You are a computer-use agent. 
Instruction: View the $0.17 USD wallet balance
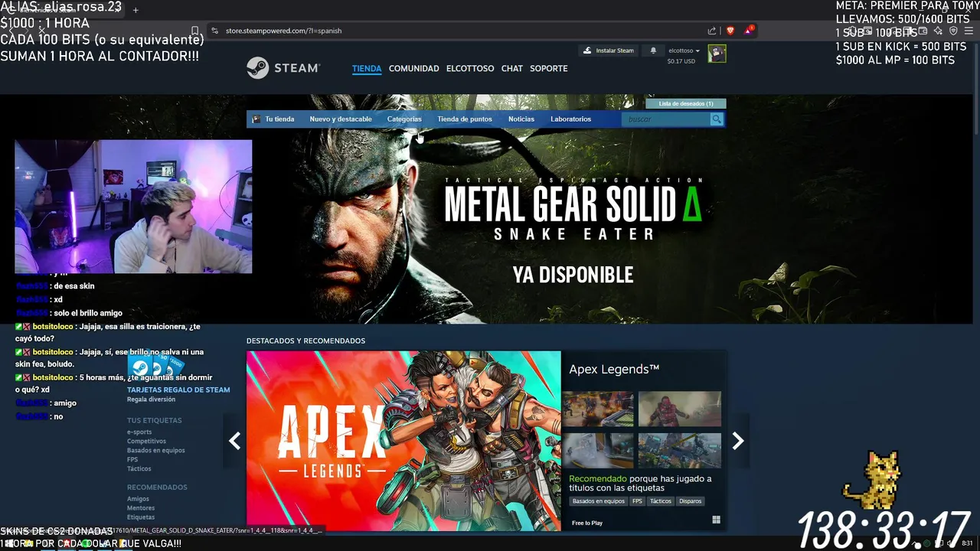pos(681,61)
